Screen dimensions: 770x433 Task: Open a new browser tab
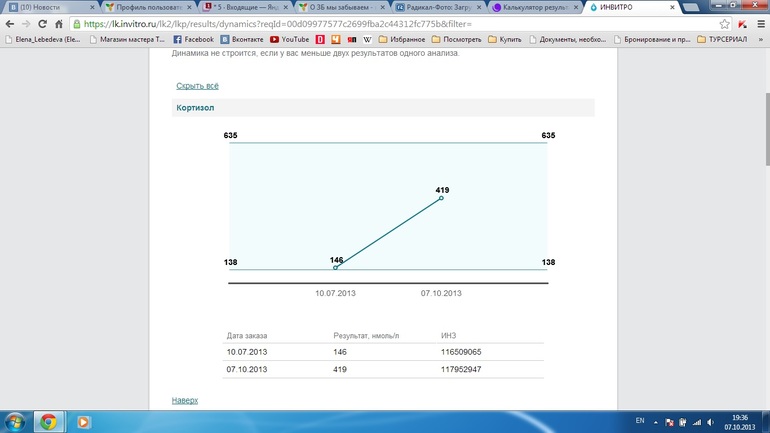pyautogui.click(x=691, y=7)
